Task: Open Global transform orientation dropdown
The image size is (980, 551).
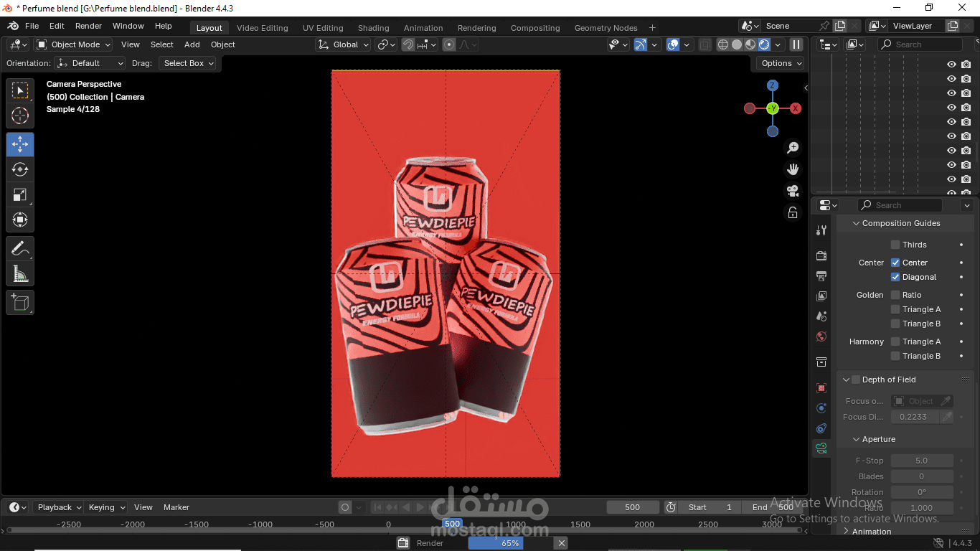Action: (344, 44)
